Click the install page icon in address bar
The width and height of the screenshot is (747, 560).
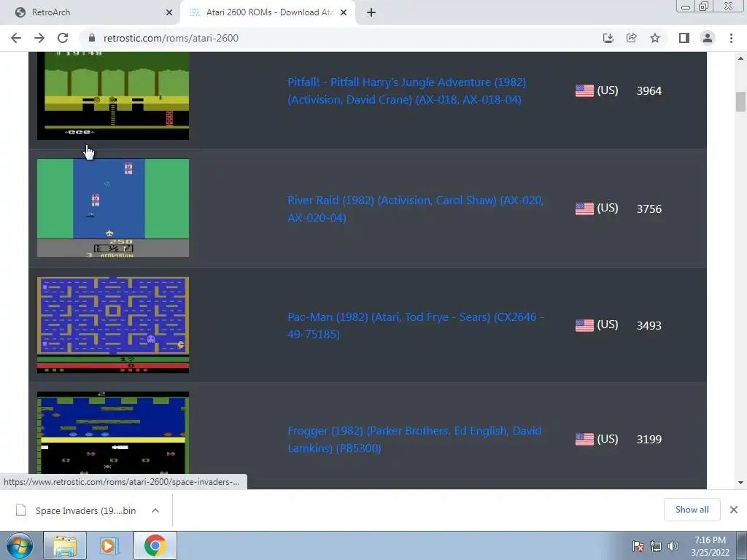coord(608,38)
